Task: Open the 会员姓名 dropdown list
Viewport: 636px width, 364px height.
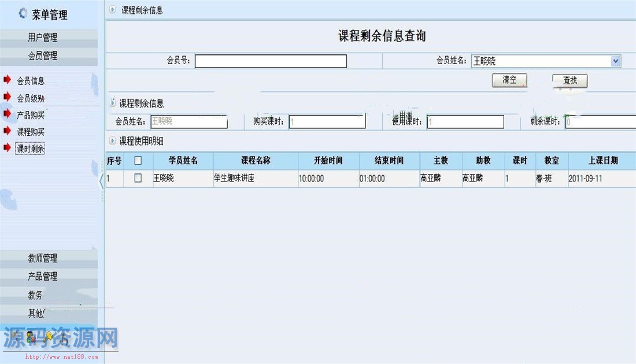Action: pos(615,61)
